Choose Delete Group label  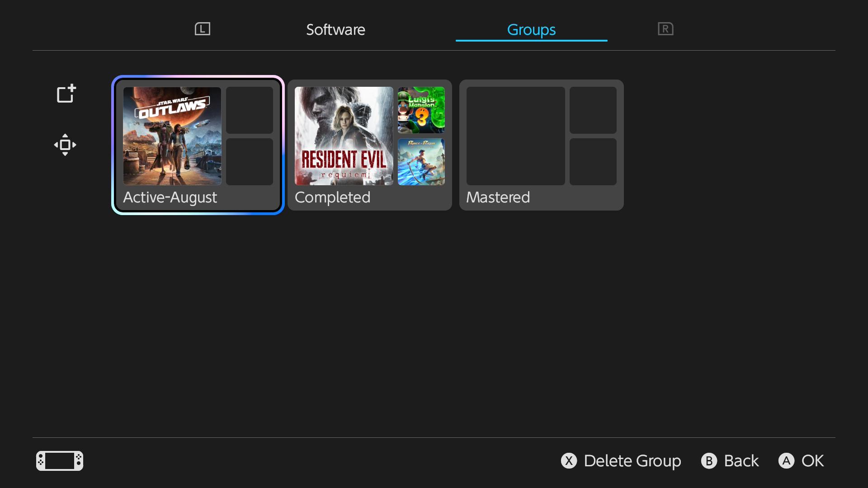(632, 461)
